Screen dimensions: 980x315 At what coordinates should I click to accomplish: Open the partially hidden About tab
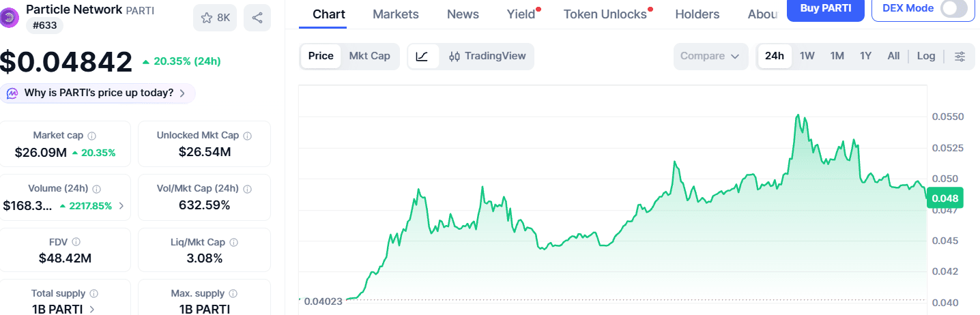pyautogui.click(x=763, y=14)
